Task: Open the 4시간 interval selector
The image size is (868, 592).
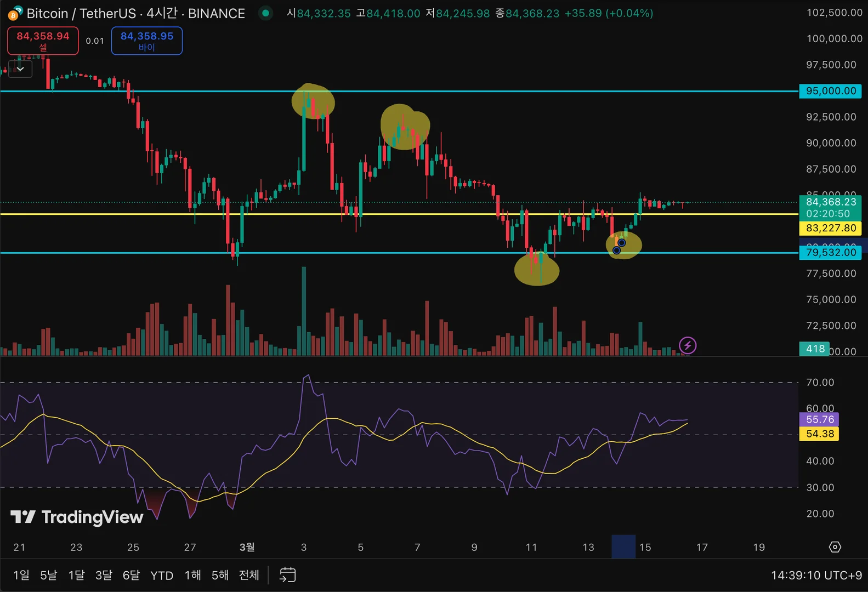Action: point(162,13)
